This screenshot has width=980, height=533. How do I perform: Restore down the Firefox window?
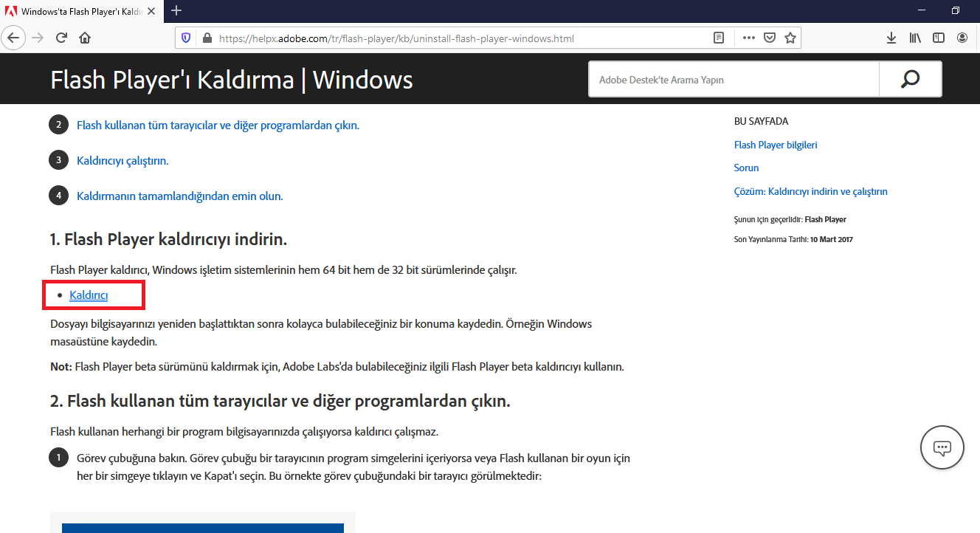pos(956,10)
